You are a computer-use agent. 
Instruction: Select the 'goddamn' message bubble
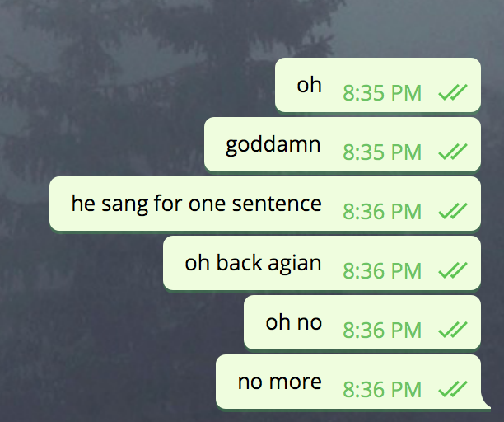coord(343,144)
